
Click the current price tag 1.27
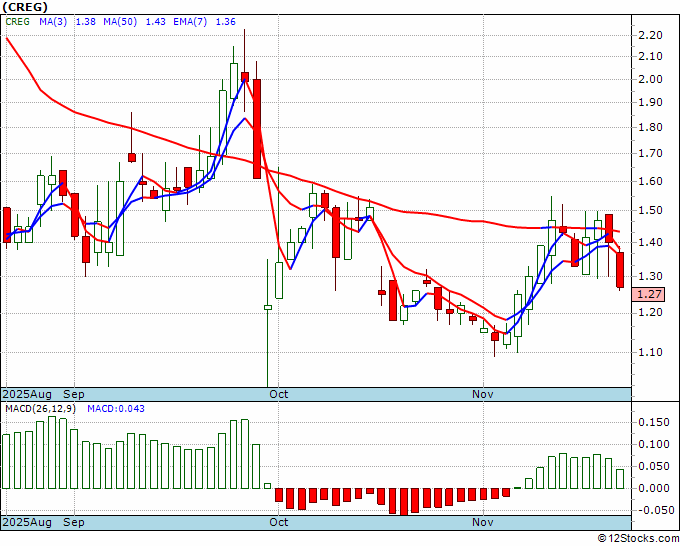click(x=648, y=294)
